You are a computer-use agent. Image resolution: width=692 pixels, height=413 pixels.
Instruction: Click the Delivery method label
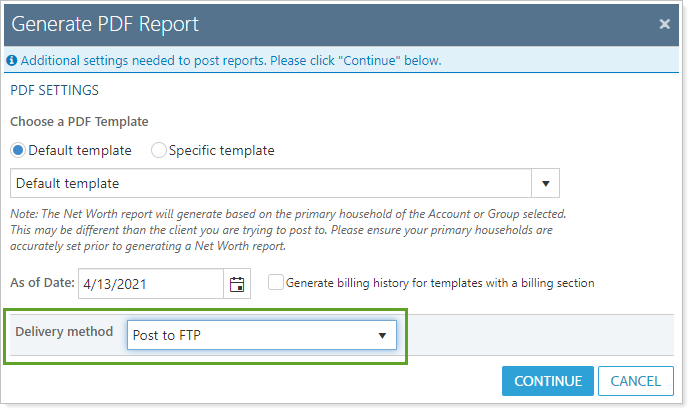click(64, 332)
